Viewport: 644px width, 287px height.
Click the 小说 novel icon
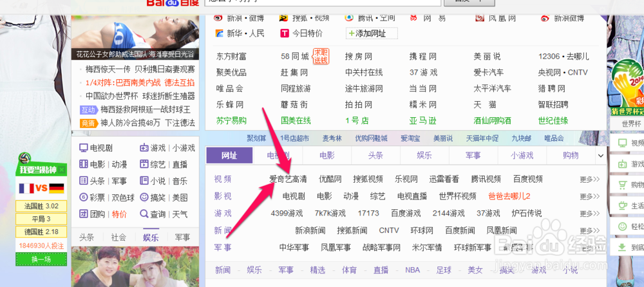pos(144,181)
